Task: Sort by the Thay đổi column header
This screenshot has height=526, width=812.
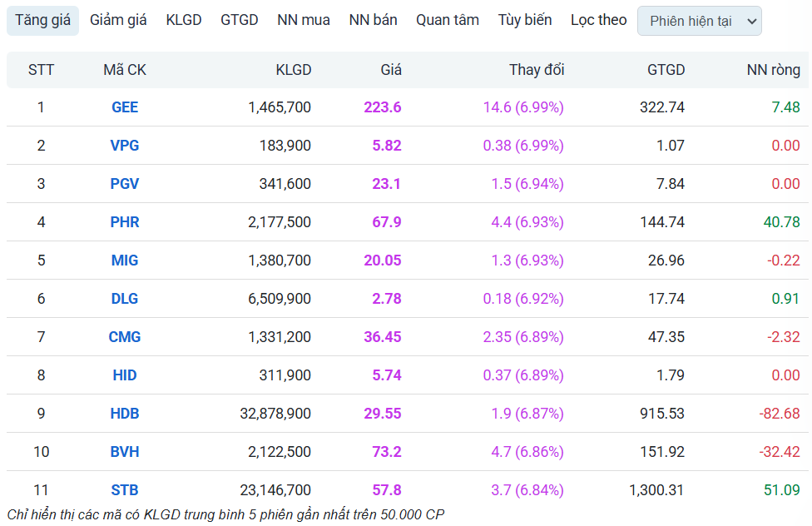Action: [x=537, y=70]
